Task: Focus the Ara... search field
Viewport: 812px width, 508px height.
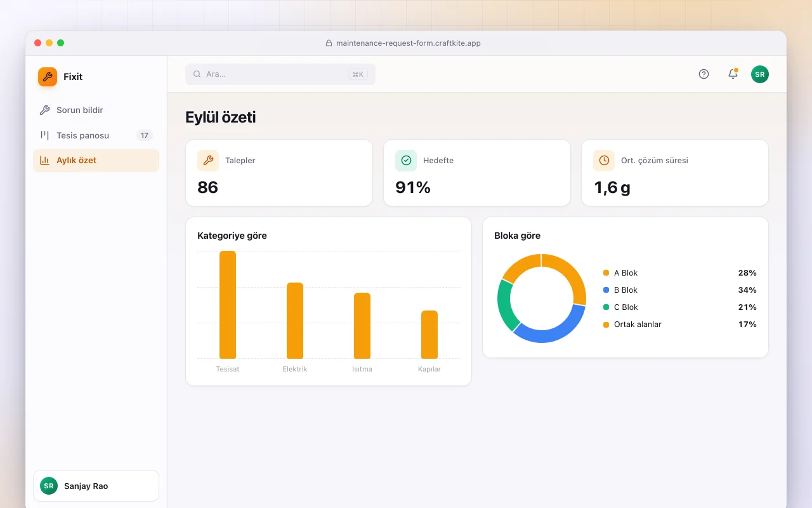Action: point(280,74)
